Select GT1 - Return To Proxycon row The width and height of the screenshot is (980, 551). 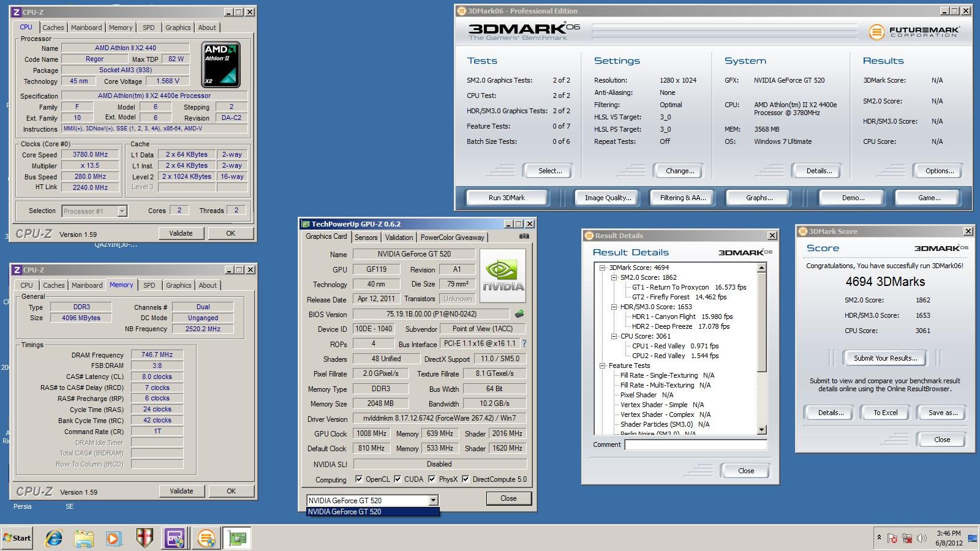coord(689,287)
